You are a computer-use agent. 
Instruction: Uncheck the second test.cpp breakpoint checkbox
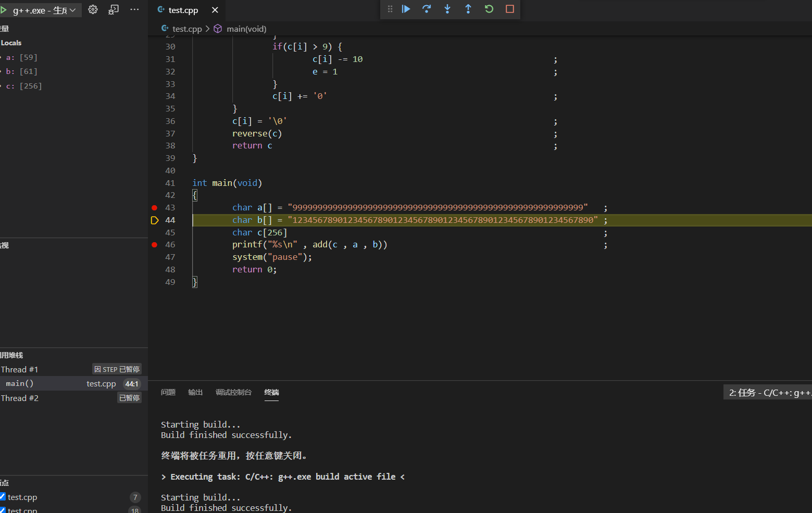(x=3, y=510)
